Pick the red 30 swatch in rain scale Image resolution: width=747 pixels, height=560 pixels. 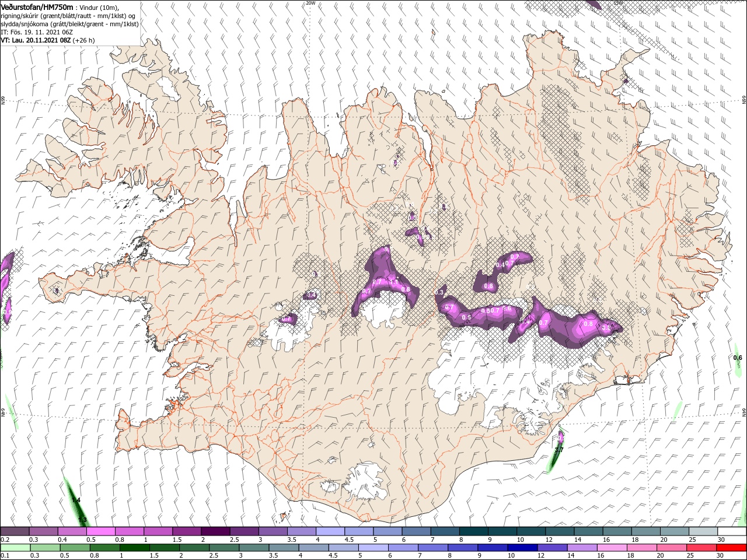(x=731, y=548)
